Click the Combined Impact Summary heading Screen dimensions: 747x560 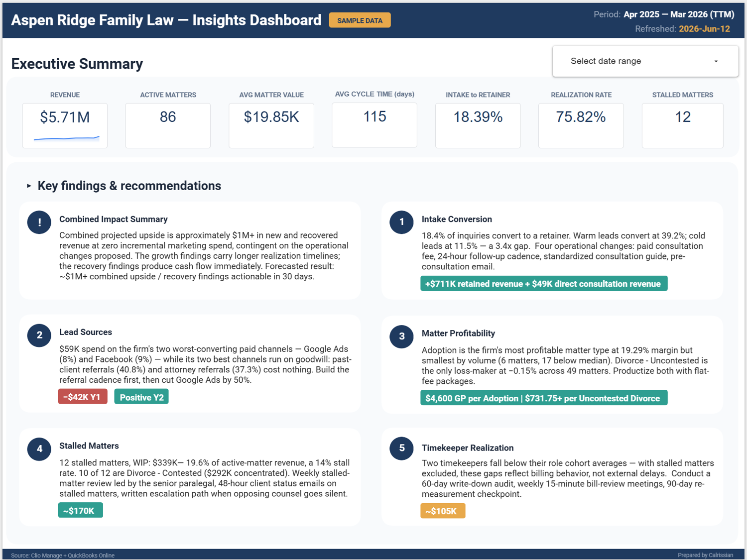click(x=114, y=219)
